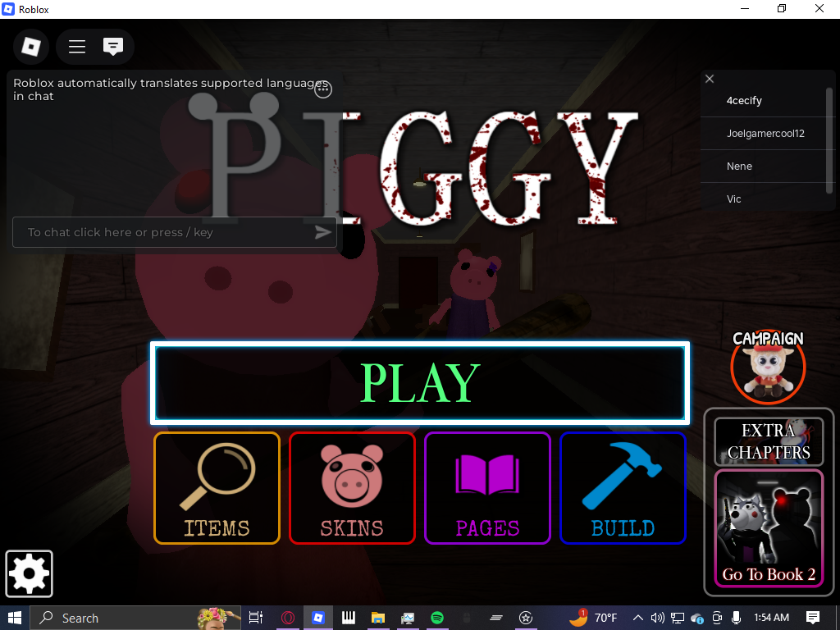Screen dimensions: 840x630
Task: Open the Windows Start menu
Action: coord(15,618)
